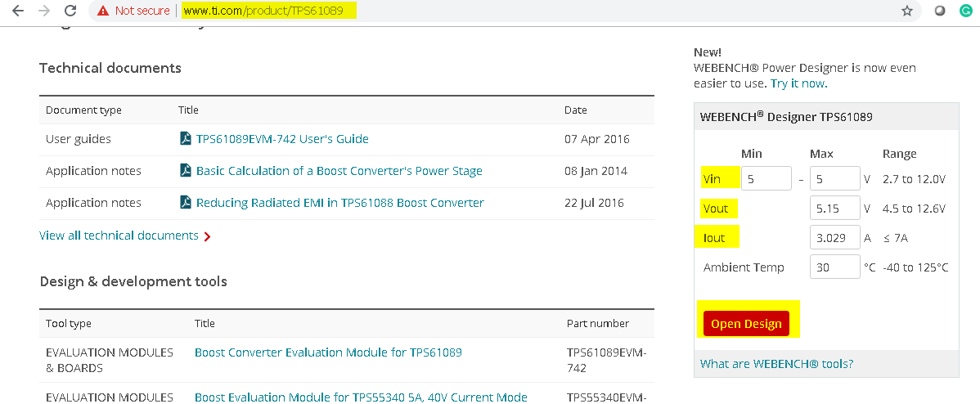980x404 pixels.
Task: Click the red Open Design button
Action: pos(746,324)
